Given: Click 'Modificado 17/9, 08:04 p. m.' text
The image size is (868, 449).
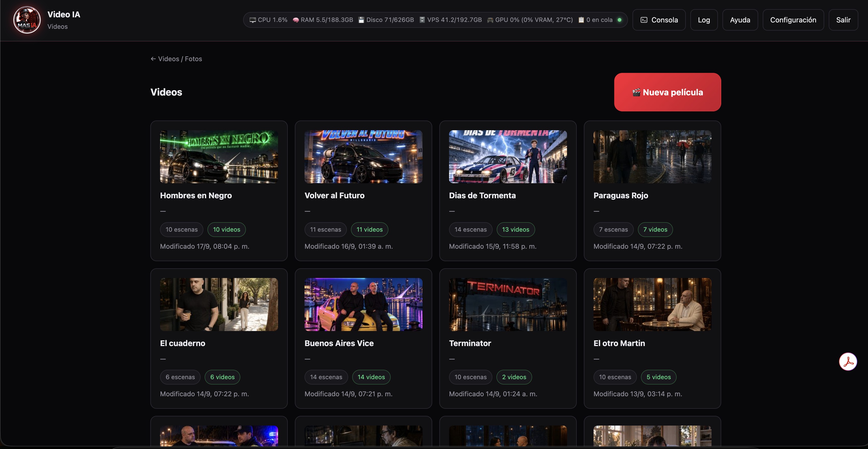Looking at the screenshot, I should 205,247.
